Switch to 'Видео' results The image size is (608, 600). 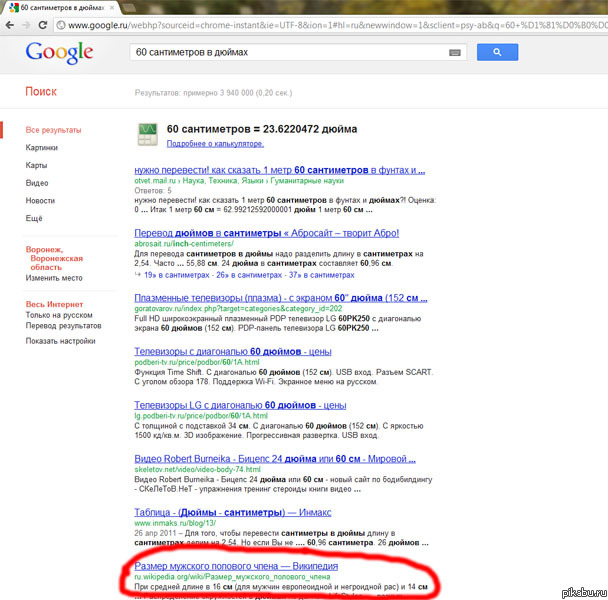[x=37, y=183]
